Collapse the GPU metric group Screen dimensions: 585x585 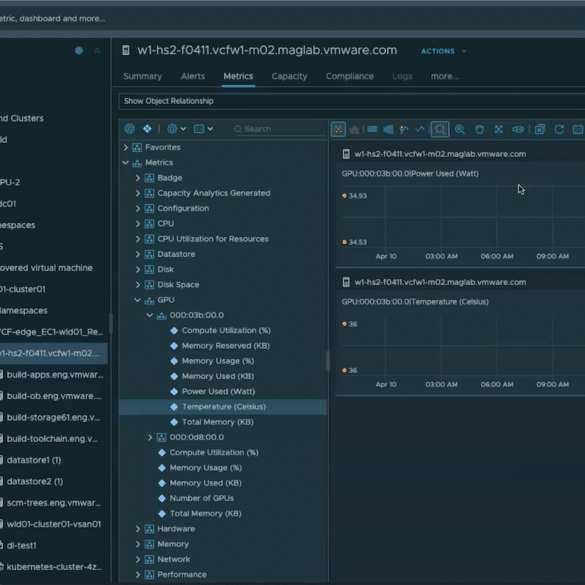point(138,300)
